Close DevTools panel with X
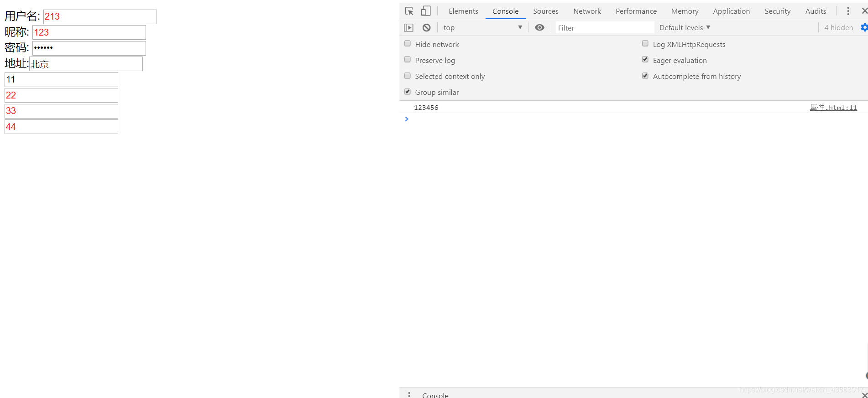This screenshot has width=868, height=398. point(864,11)
